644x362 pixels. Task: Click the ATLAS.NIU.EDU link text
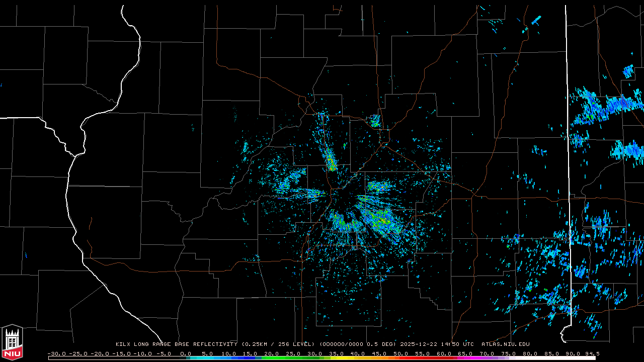505,344
